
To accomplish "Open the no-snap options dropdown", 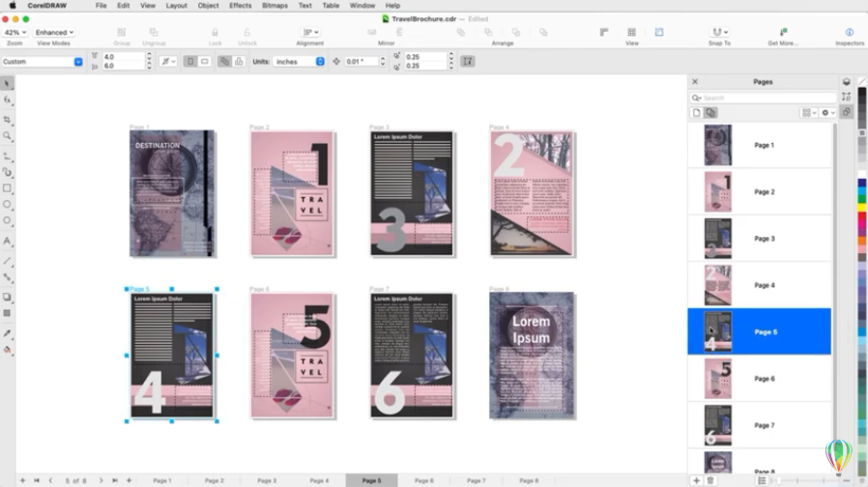I will tap(168, 62).
